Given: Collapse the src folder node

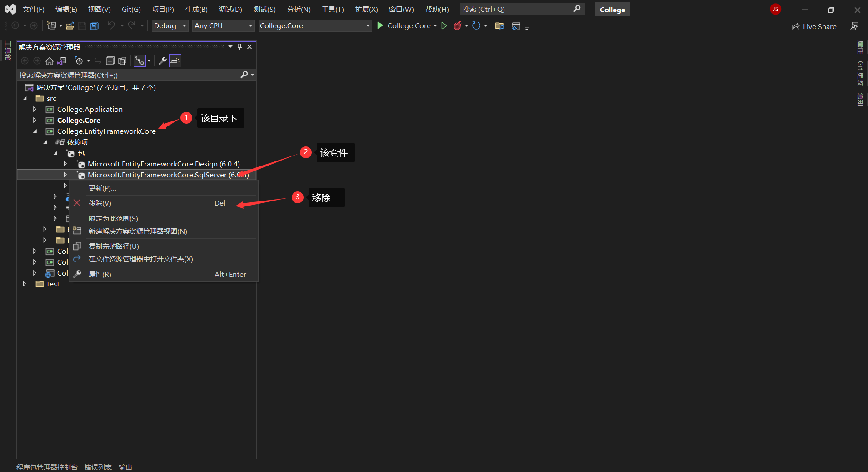Looking at the screenshot, I should tap(25, 99).
